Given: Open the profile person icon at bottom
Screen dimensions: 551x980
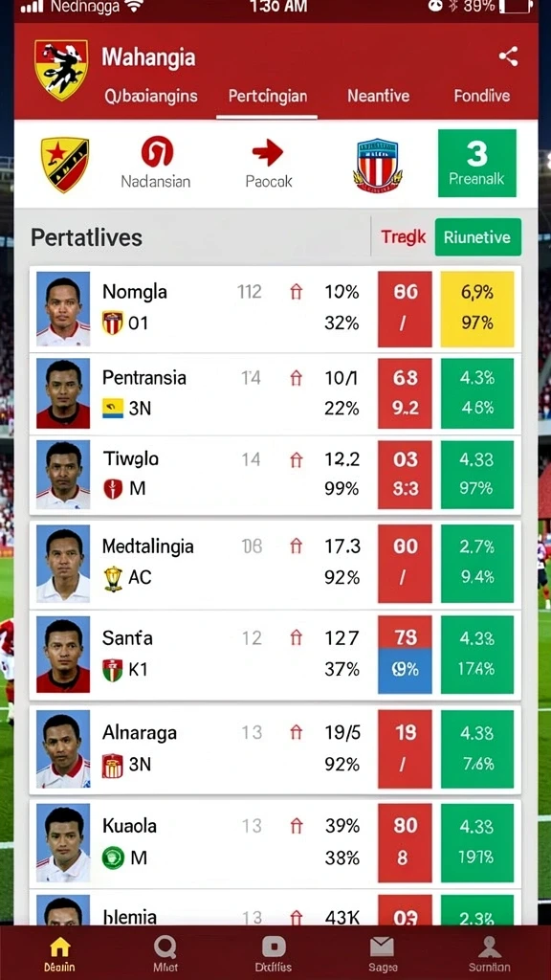Looking at the screenshot, I should tap(490, 947).
